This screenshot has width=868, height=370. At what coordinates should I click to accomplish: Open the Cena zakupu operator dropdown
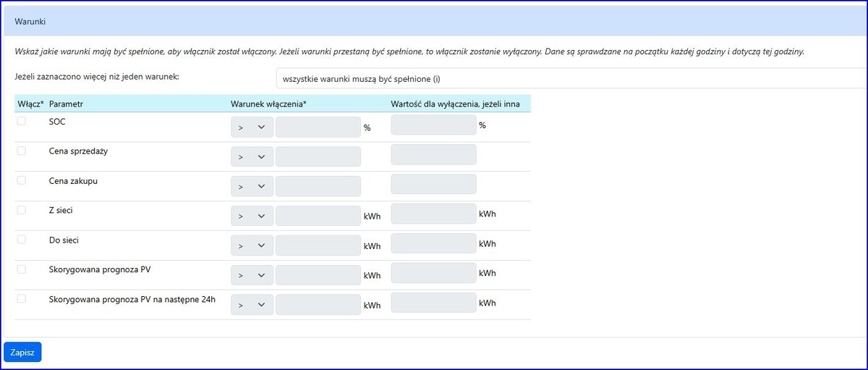pos(252,186)
